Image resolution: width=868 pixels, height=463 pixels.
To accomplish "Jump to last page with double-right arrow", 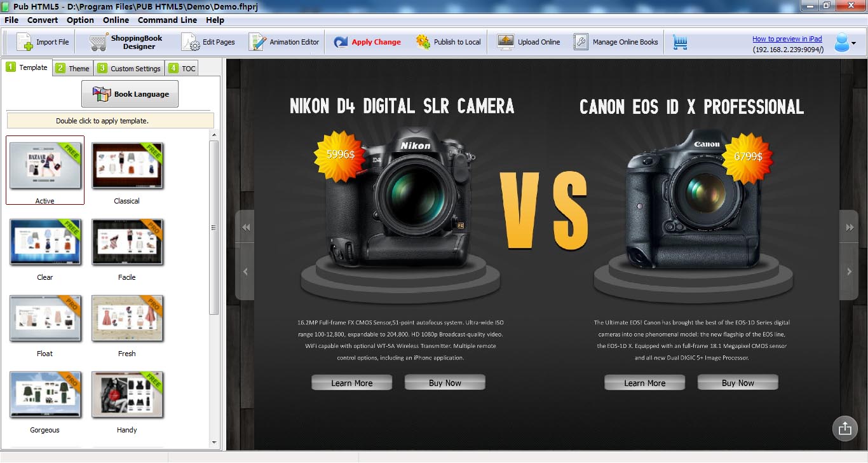I will click(x=850, y=227).
